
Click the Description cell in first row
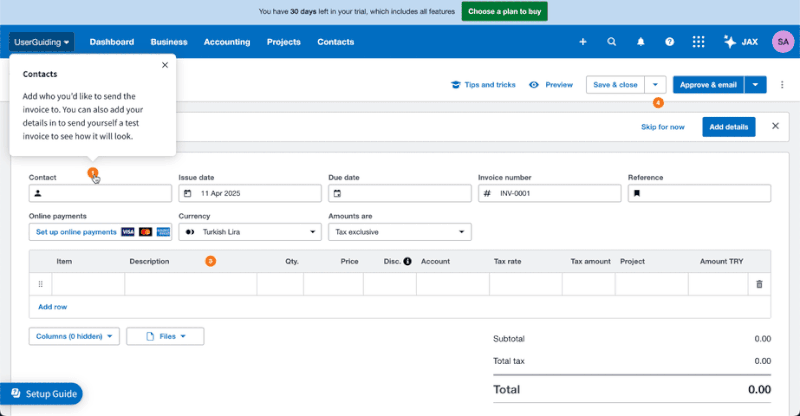pyautogui.click(x=191, y=284)
